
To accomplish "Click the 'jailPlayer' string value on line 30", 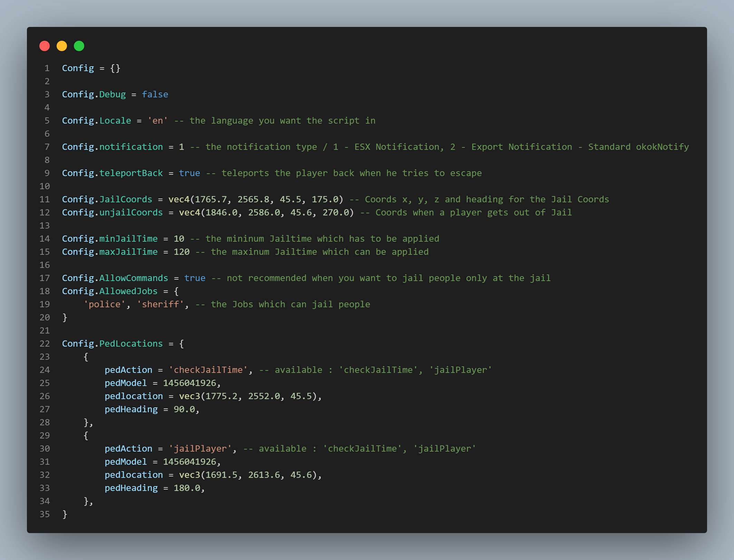I will [x=200, y=449].
